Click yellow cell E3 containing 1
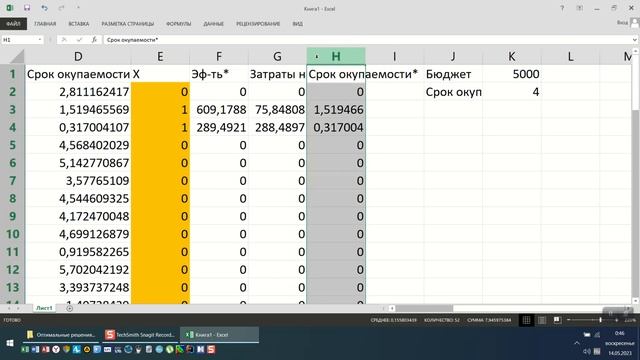This screenshot has width=640, height=360. (x=160, y=109)
